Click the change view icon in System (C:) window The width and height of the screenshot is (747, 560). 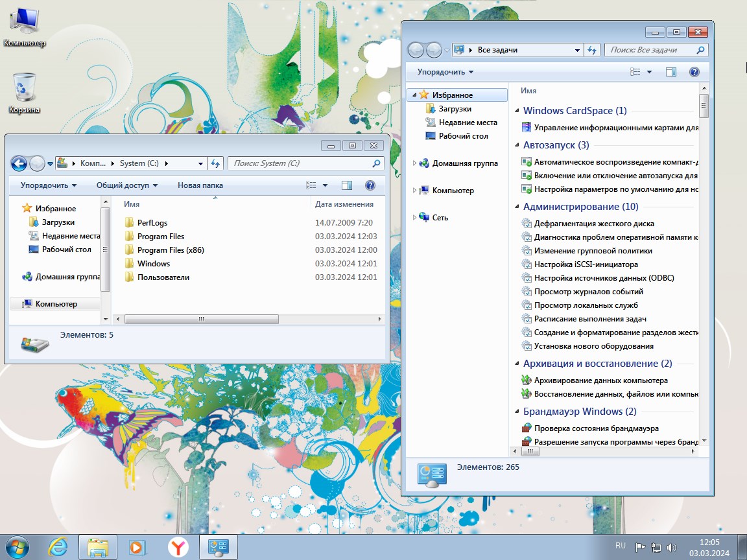click(311, 185)
